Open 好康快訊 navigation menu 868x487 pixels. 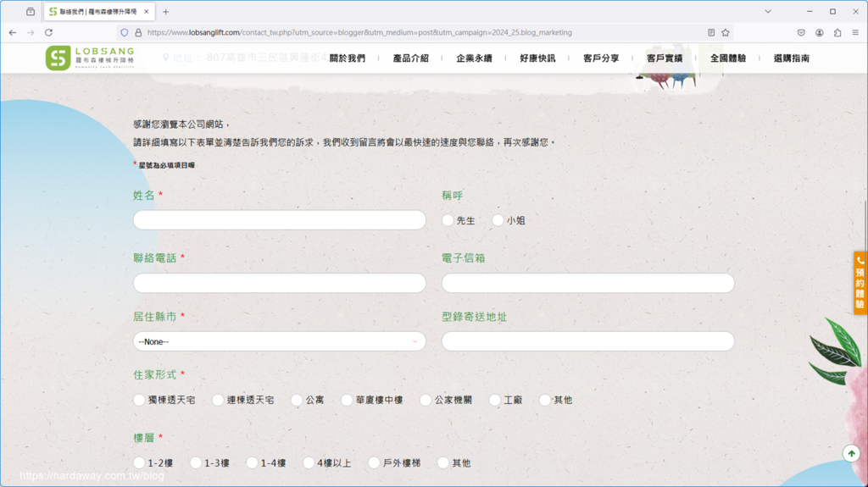click(537, 58)
